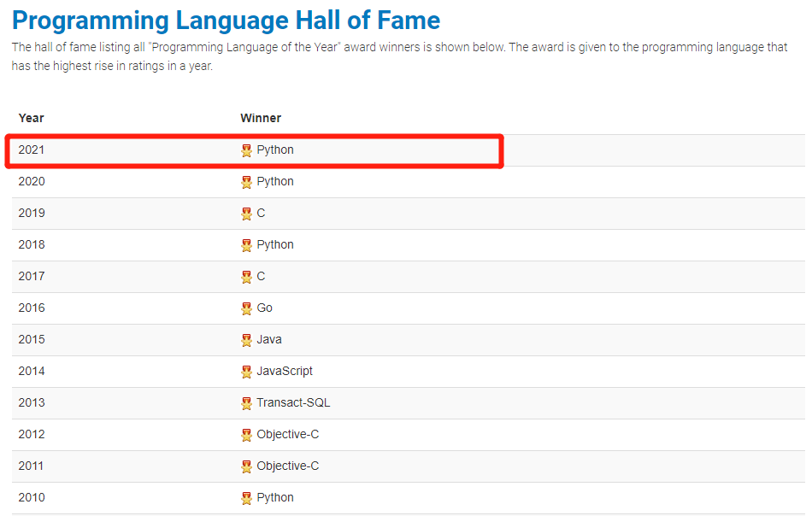Select the 2021 year cell
The width and height of the screenshot is (812, 516).
[x=32, y=150]
